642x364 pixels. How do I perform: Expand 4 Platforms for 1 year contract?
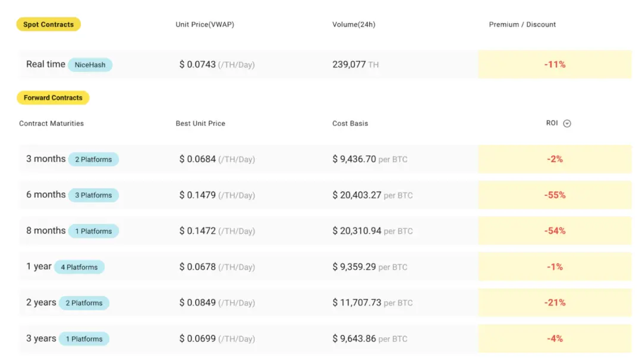click(x=79, y=267)
